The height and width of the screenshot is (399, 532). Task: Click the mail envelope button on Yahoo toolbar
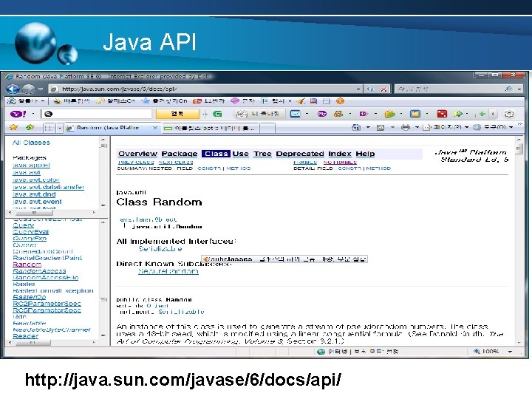coord(295,114)
